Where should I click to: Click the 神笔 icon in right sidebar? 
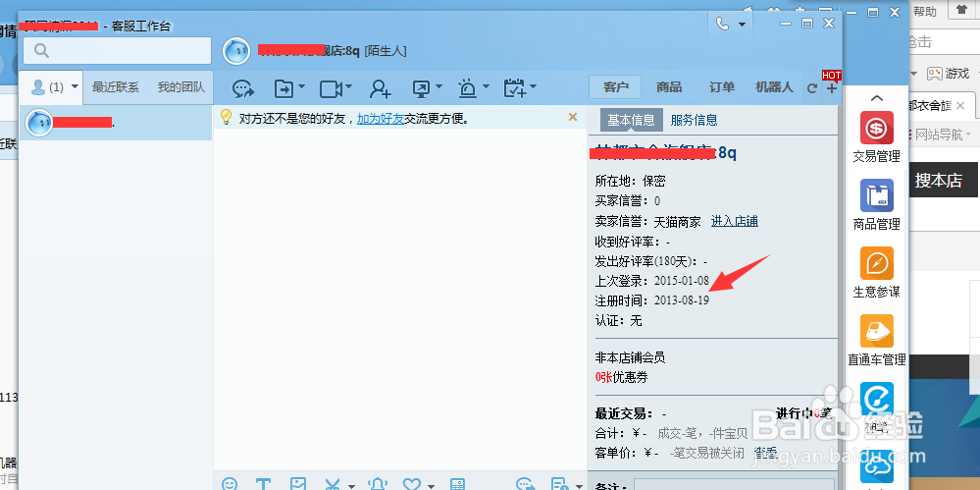click(876, 408)
